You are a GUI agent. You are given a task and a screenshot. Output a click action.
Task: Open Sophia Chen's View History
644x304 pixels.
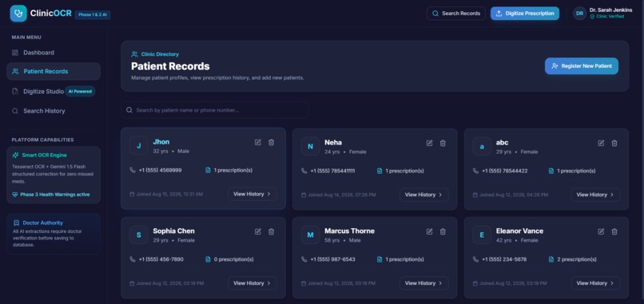tap(252, 283)
